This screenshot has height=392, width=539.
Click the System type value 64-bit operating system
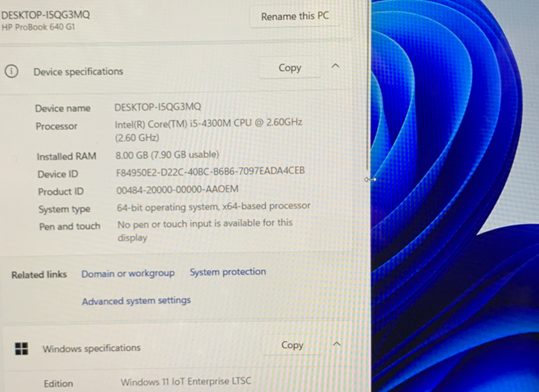(167, 207)
